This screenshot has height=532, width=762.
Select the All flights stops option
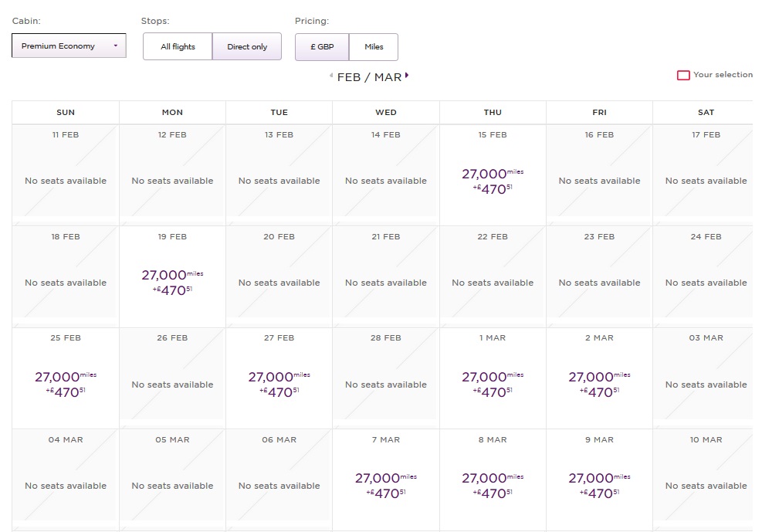178,47
